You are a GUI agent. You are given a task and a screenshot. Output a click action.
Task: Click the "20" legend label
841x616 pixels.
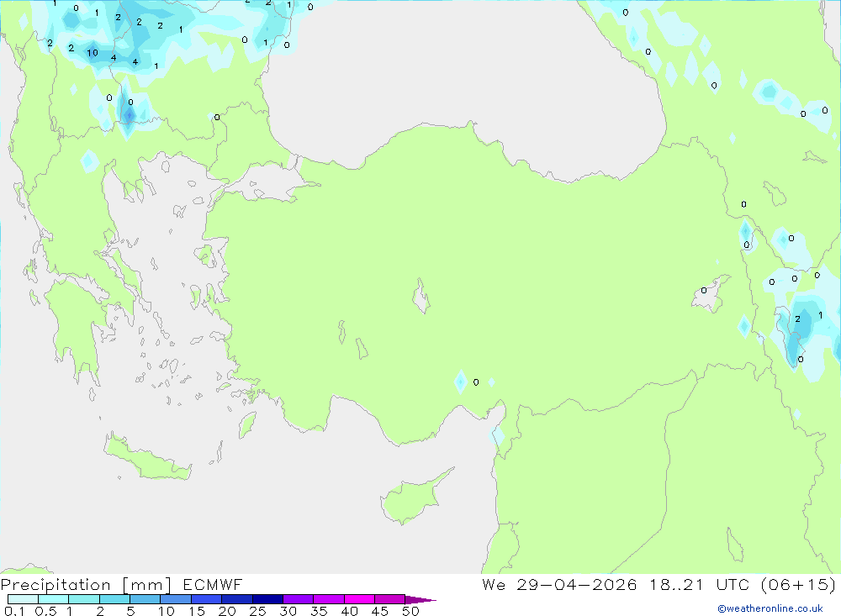tap(227, 611)
